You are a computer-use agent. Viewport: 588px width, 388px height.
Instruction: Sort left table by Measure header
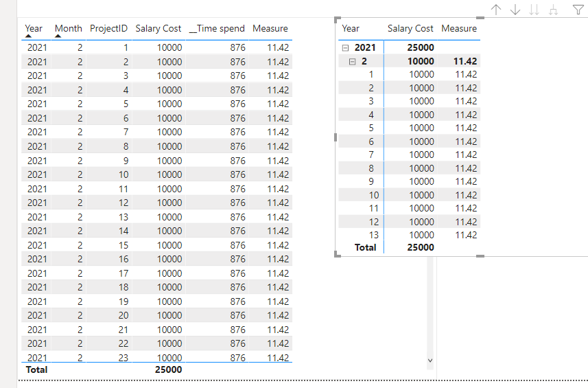coord(270,29)
